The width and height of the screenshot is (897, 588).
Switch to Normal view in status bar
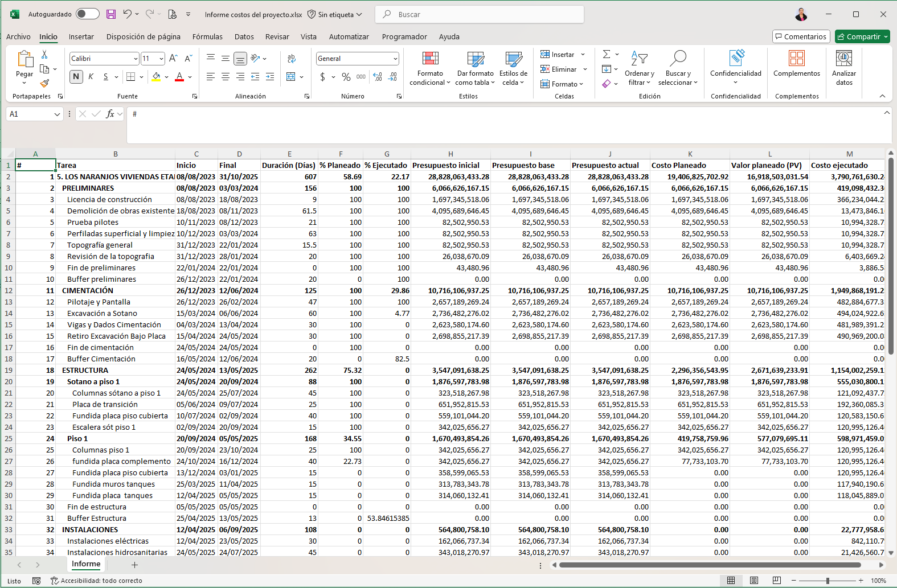[731, 581]
